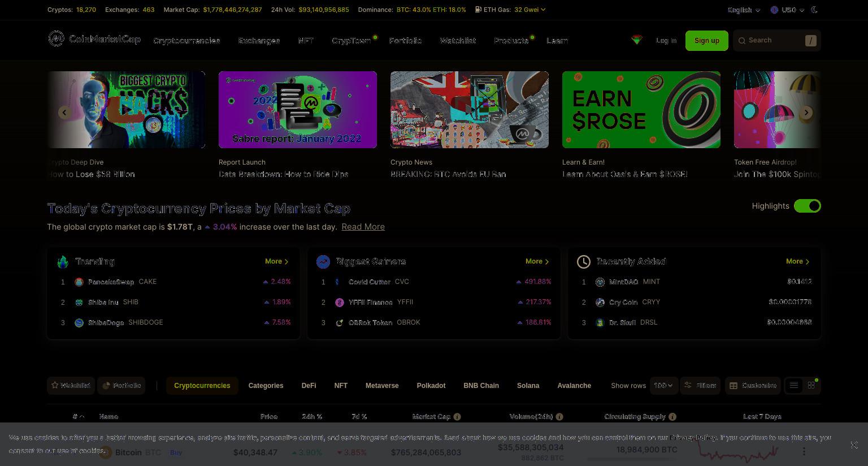This screenshot has width=868, height=466.
Task: Open the Products nav menu
Action: (x=511, y=41)
